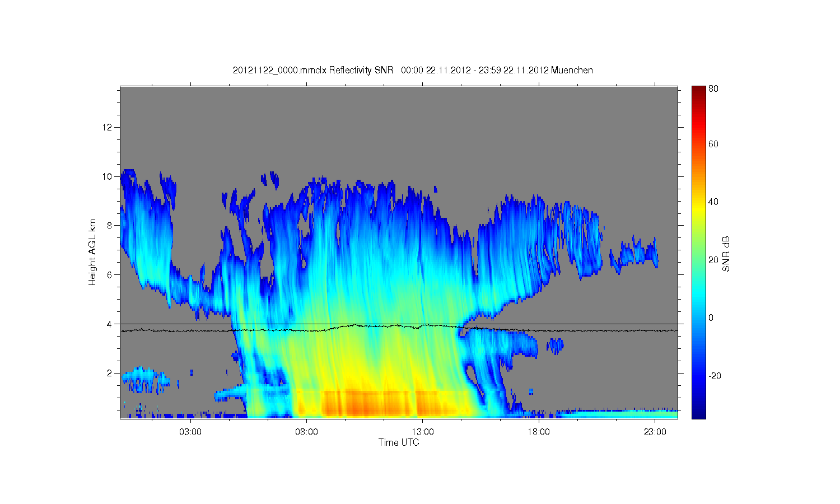
Task: Click the colorbar value '60'
Action: [713, 144]
